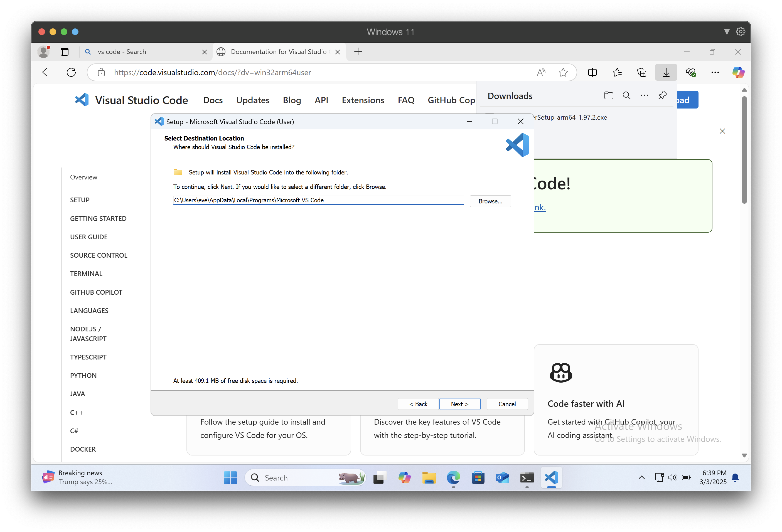Open Docs in site navigation
782x532 pixels.
(x=213, y=100)
